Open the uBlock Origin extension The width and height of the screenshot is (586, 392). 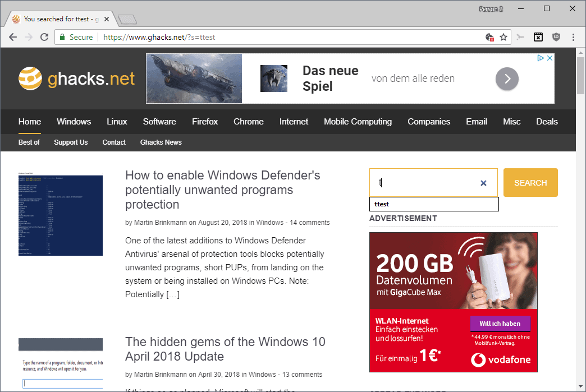pyautogui.click(x=556, y=36)
